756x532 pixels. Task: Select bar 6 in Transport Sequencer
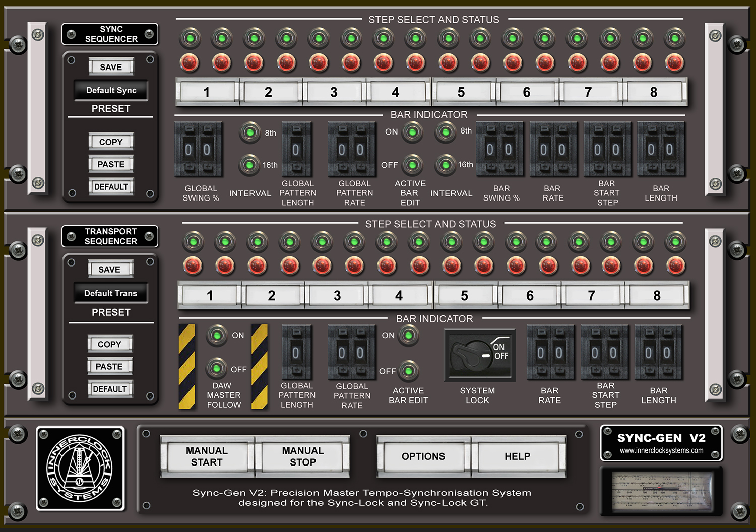pyautogui.click(x=530, y=296)
